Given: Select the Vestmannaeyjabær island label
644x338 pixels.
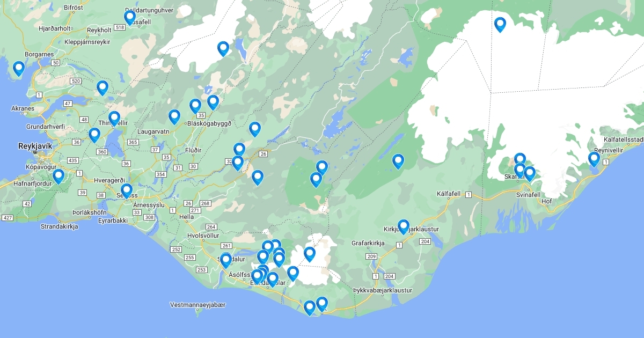Looking at the screenshot, I should pos(197,305).
